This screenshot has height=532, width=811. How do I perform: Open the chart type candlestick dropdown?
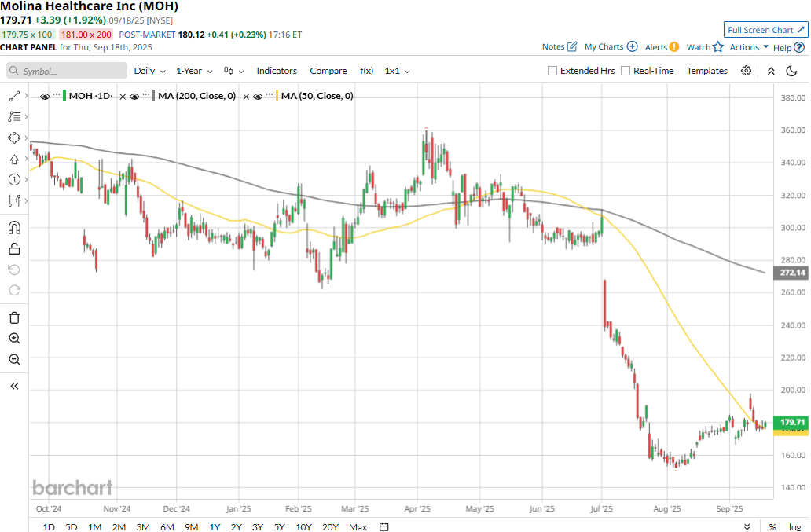pyautogui.click(x=233, y=71)
